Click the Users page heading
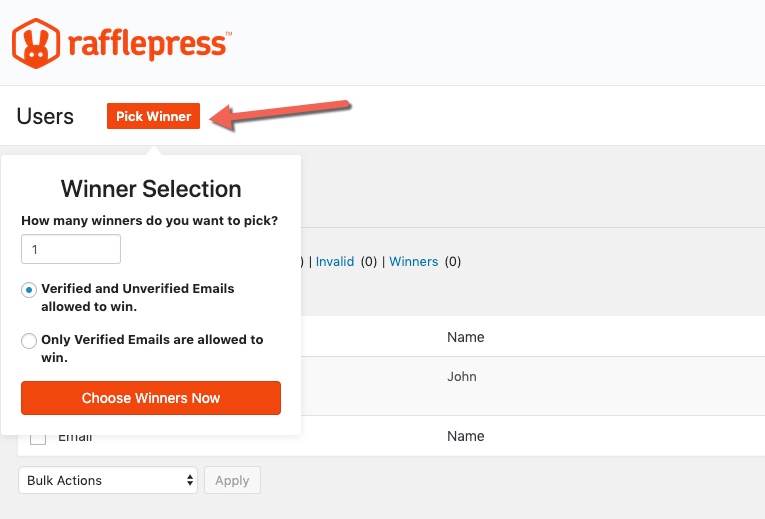The image size is (765, 519). 45,117
